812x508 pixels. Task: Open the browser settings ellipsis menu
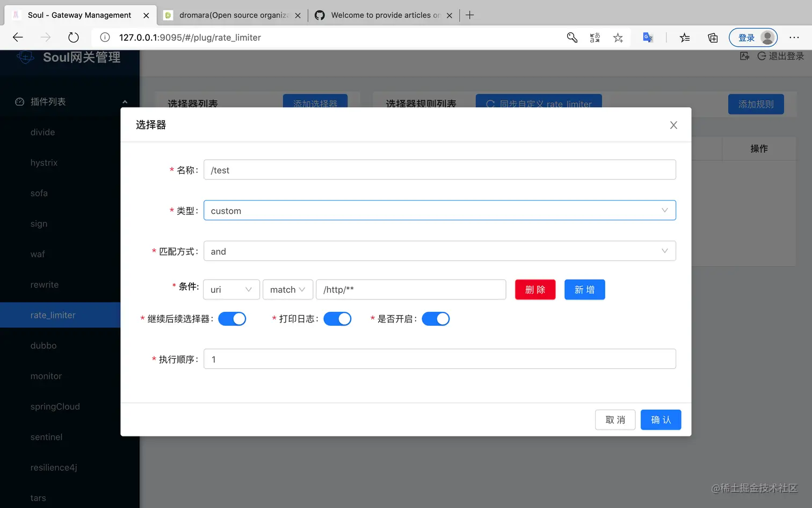click(794, 37)
